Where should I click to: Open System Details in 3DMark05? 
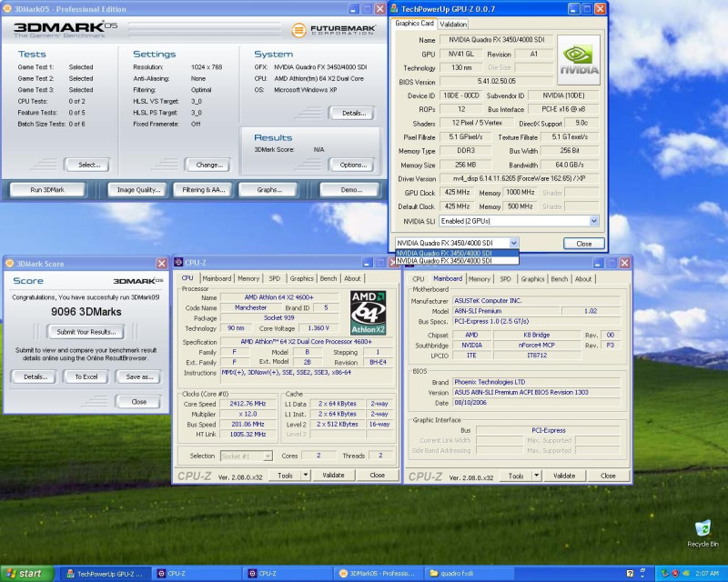353,114
